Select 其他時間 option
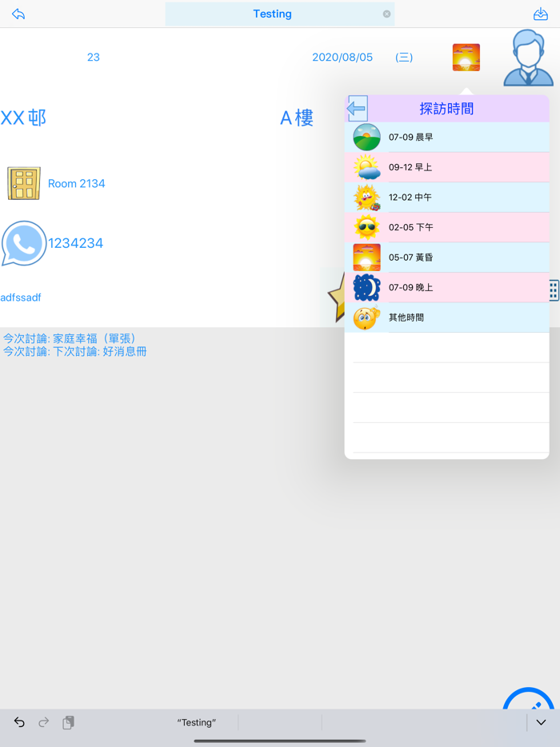This screenshot has width=560, height=747. coord(447,318)
